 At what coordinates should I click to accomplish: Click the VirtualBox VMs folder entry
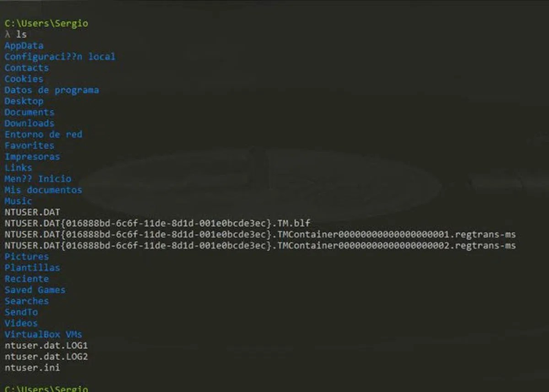43,334
